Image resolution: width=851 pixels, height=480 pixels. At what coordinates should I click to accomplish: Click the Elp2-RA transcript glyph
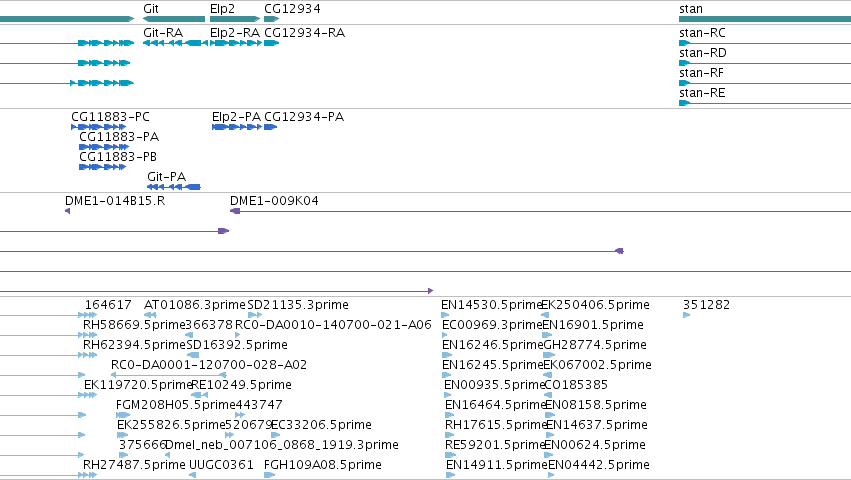click(236, 43)
